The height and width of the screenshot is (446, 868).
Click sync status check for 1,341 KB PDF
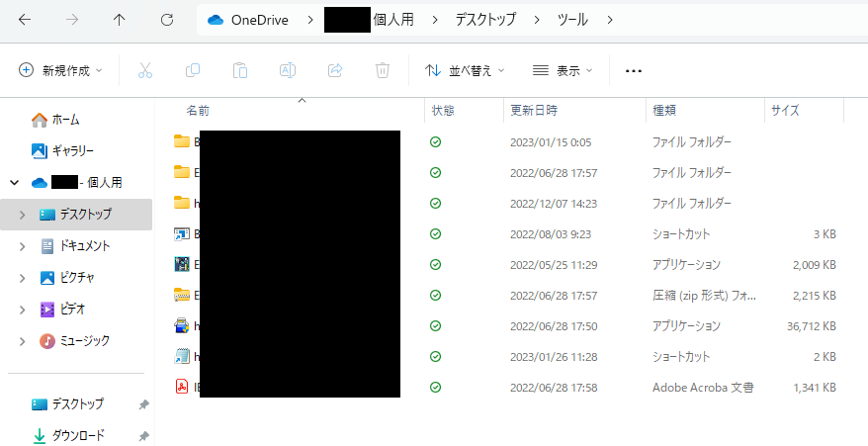click(x=436, y=387)
